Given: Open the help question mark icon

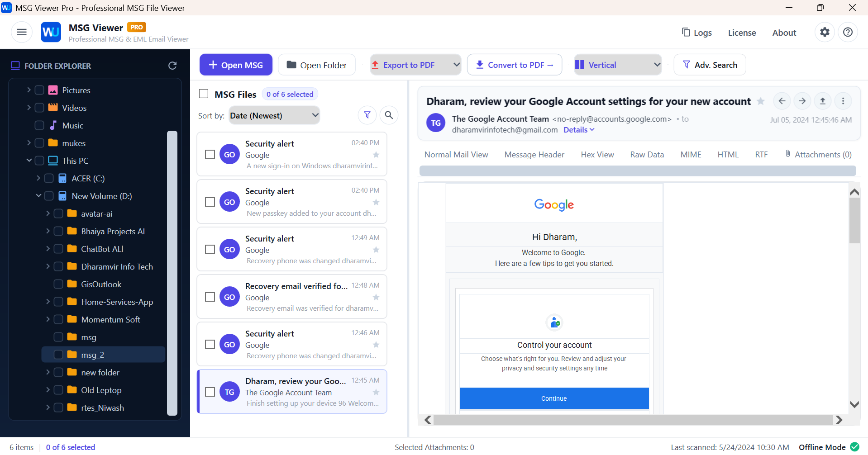Looking at the screenshot, I should (848, 32).
